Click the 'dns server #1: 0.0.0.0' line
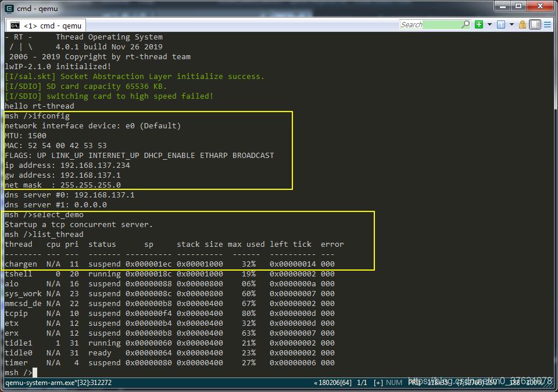The image size is (558, 392). click(x=56, y=205)
